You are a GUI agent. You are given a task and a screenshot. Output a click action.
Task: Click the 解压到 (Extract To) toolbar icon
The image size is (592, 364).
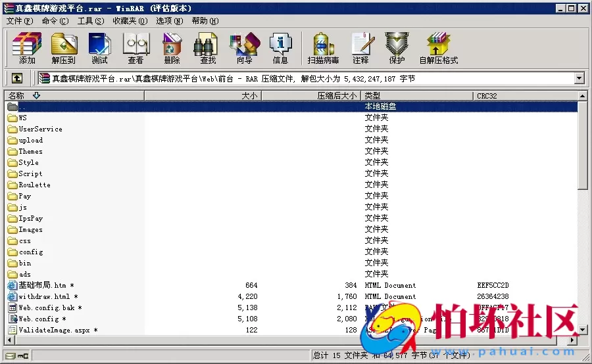click(x=63, y=48)
